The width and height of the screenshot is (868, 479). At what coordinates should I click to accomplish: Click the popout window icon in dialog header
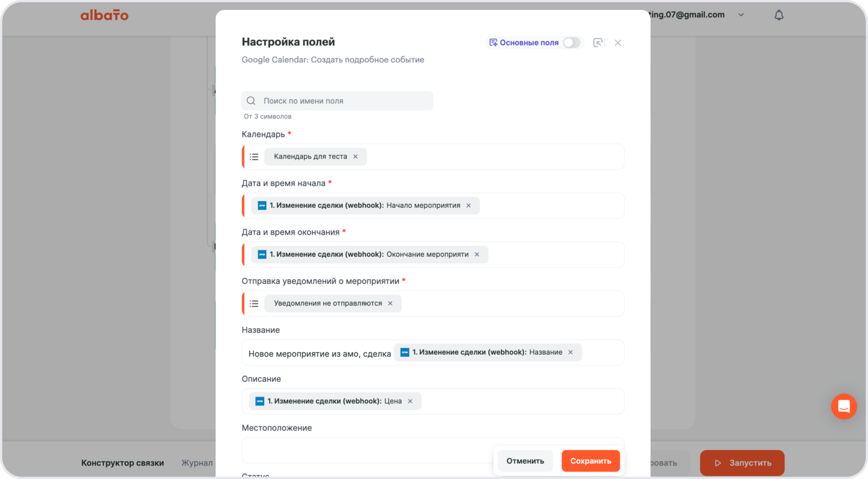tap(598, 43)
